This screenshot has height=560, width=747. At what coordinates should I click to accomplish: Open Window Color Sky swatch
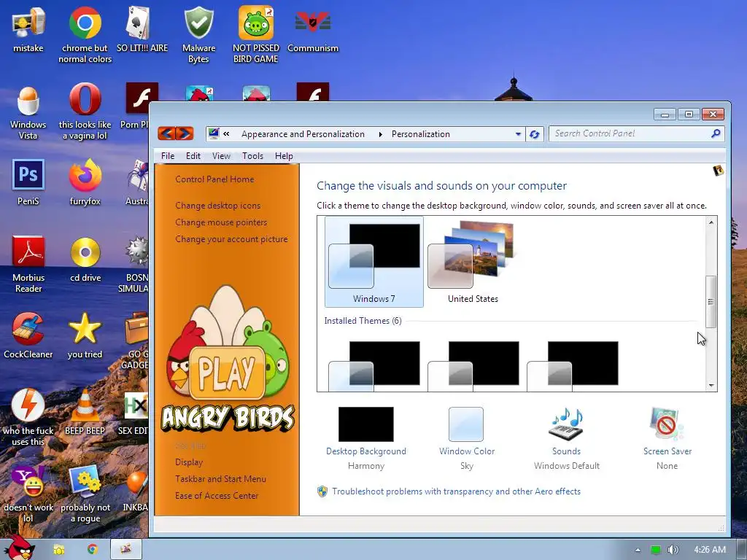pyautogui.click(x=466, y=424)
